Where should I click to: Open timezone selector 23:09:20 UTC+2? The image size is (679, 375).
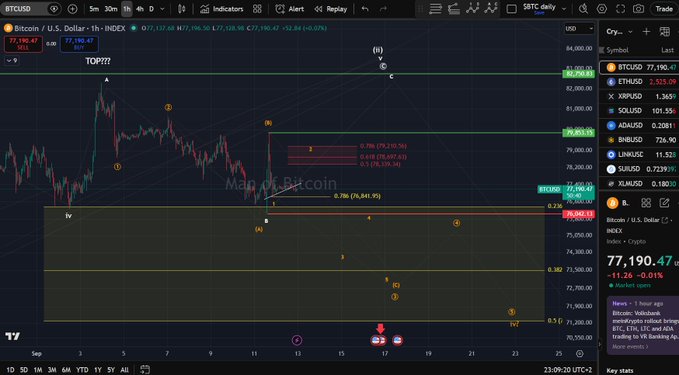tap(568, 370)
